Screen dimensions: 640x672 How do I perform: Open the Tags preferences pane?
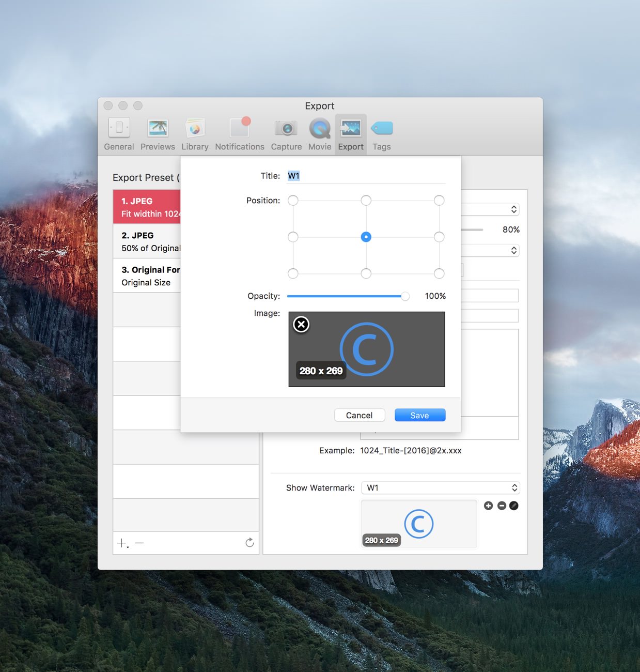pyautogui.click(x=382, y=134)
